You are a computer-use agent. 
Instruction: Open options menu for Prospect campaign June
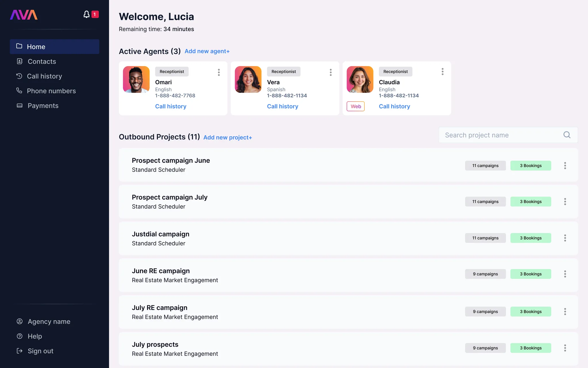click(565, 166)
